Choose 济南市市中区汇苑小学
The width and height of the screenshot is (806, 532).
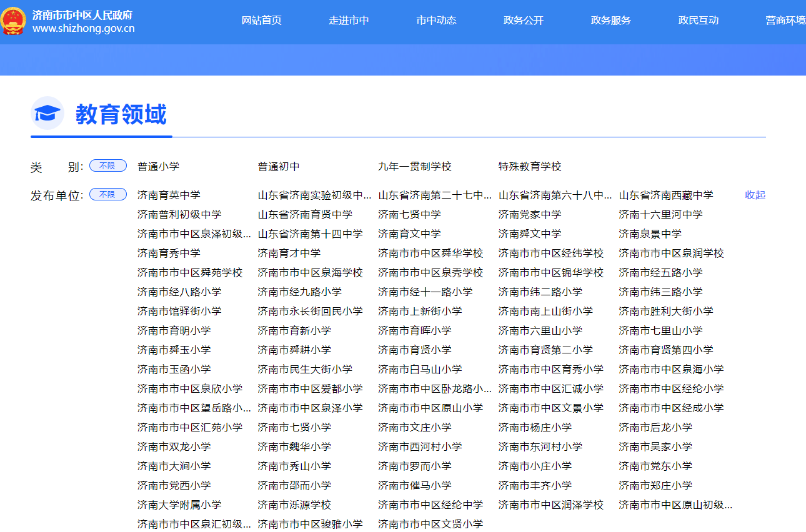coord(190,427)
